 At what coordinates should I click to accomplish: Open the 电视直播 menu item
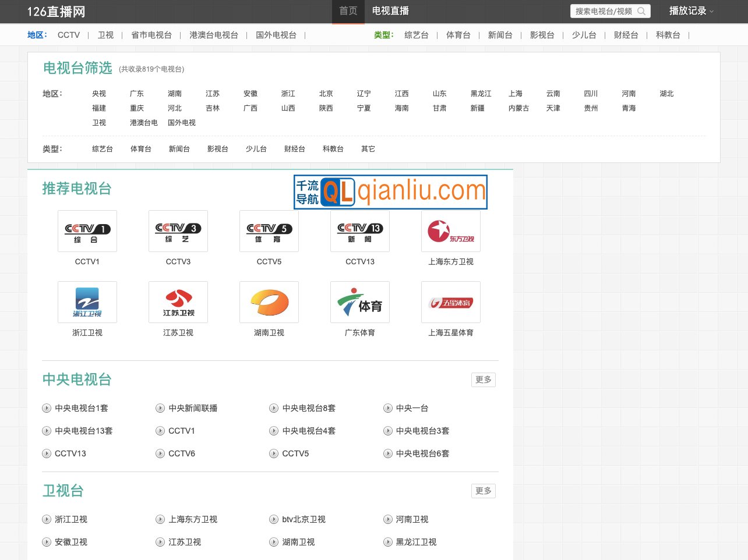390,10
